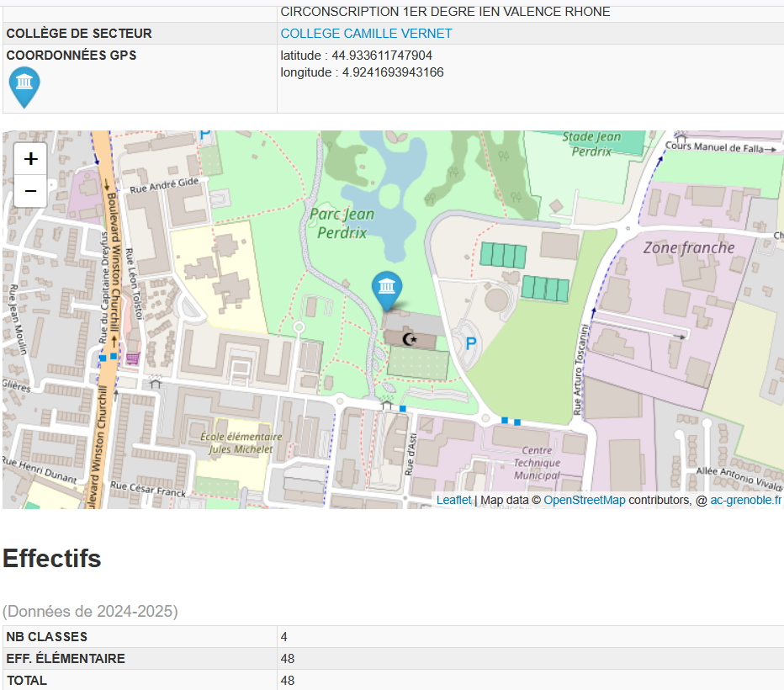
Task: Click the mosque crescent icon on map
Action: (x=411, y=339)
